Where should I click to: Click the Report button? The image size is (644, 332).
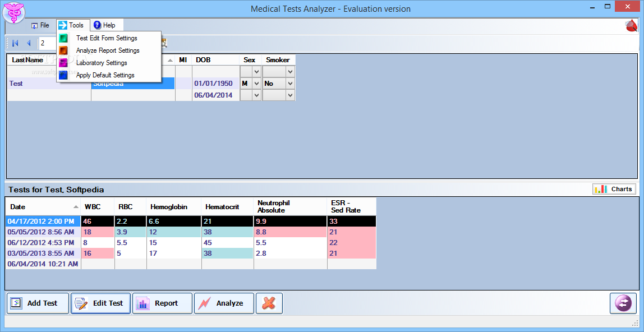click(x=162, y=303)
